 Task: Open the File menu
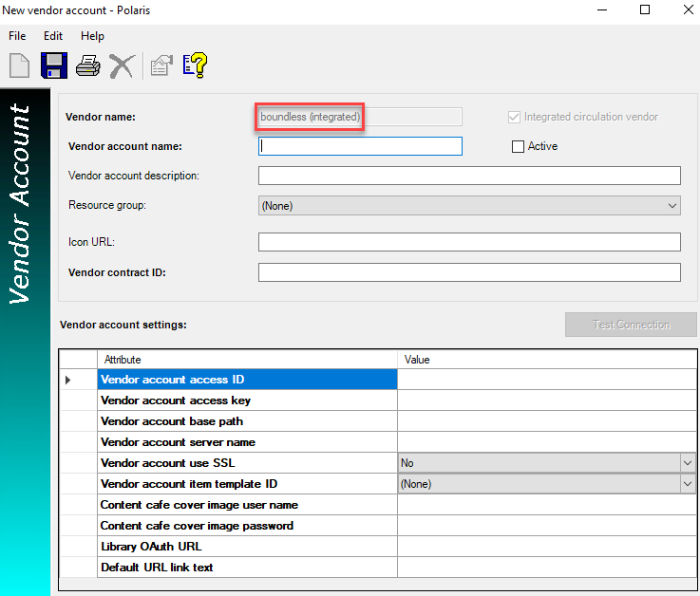tap(17, 36)
